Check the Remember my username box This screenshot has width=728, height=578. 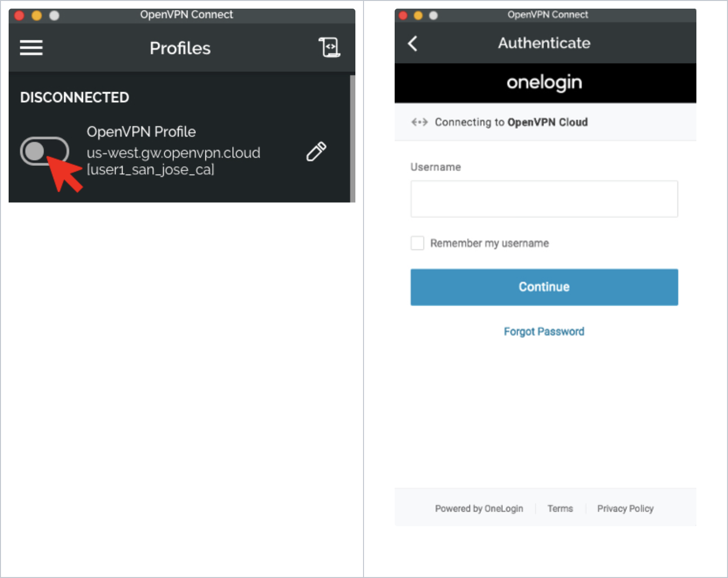(x=418, y=243)
